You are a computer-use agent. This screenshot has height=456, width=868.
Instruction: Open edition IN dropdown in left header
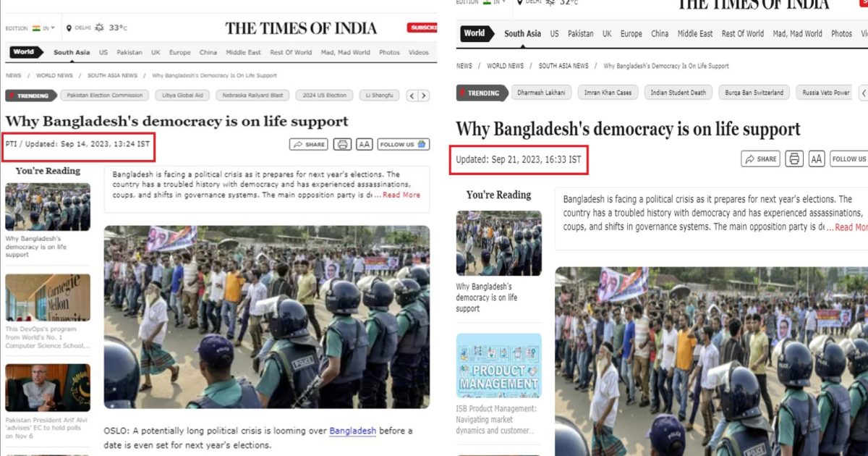click(x=43, y=28)
